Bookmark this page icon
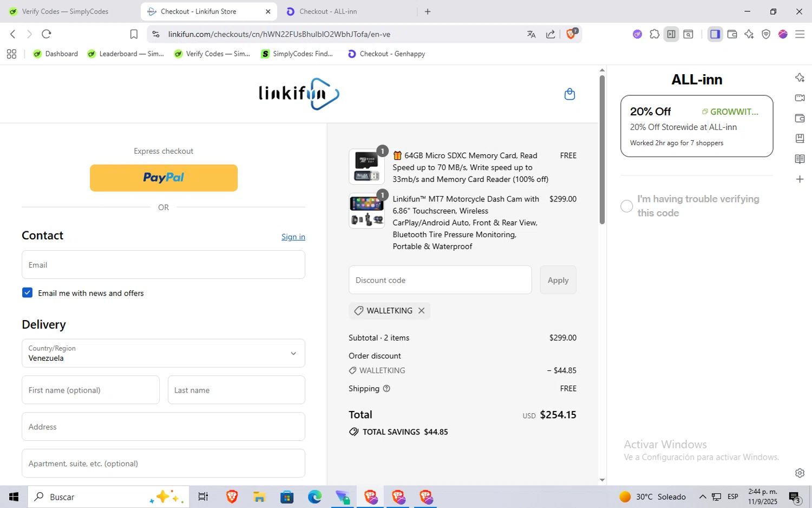 (x=134, y=34)
